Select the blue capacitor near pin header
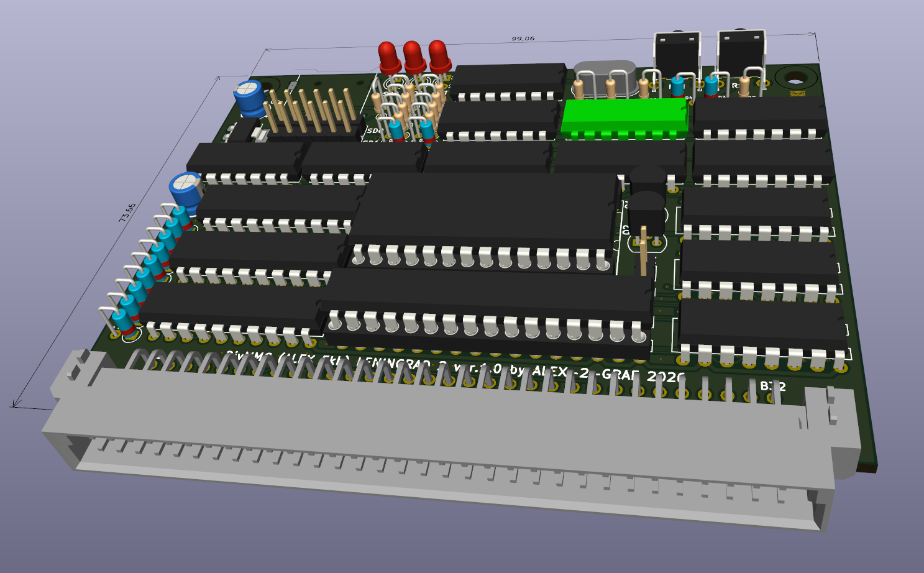 tap(249, 96)
